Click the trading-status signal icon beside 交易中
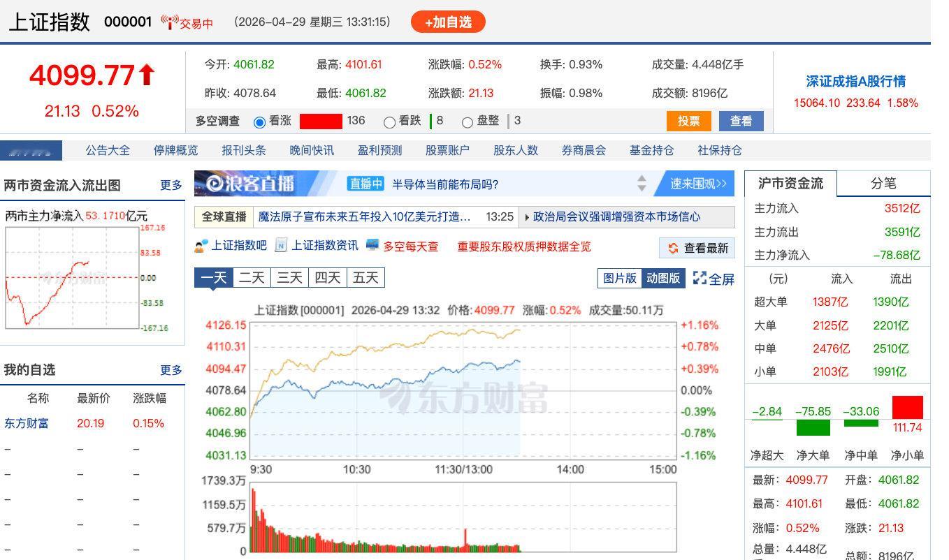949x560 pixels. [169, 22]
